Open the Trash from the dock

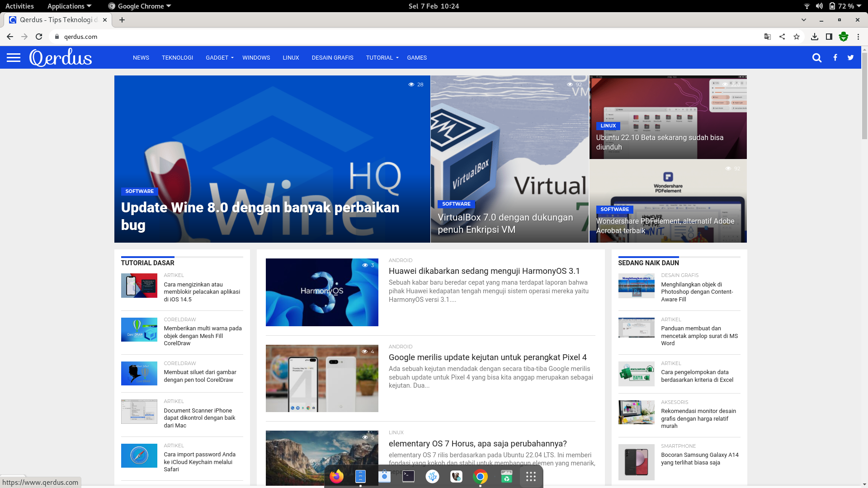506,476
